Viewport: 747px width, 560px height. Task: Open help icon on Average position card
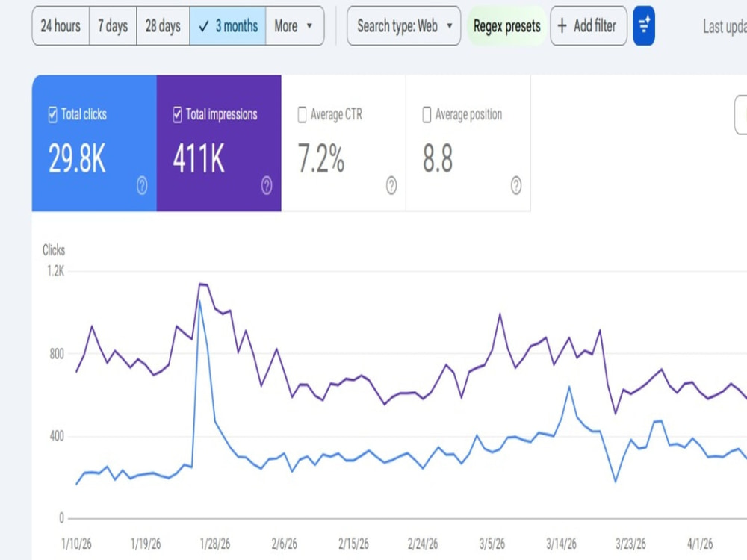point(516,185)
